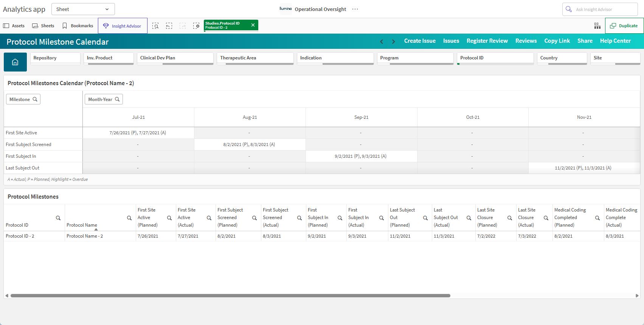Search Last Subject Out (Actual) column
Image resolution: width=644 pixels, height=325 pixels.
pyautogui.click(x=469, y=218)
